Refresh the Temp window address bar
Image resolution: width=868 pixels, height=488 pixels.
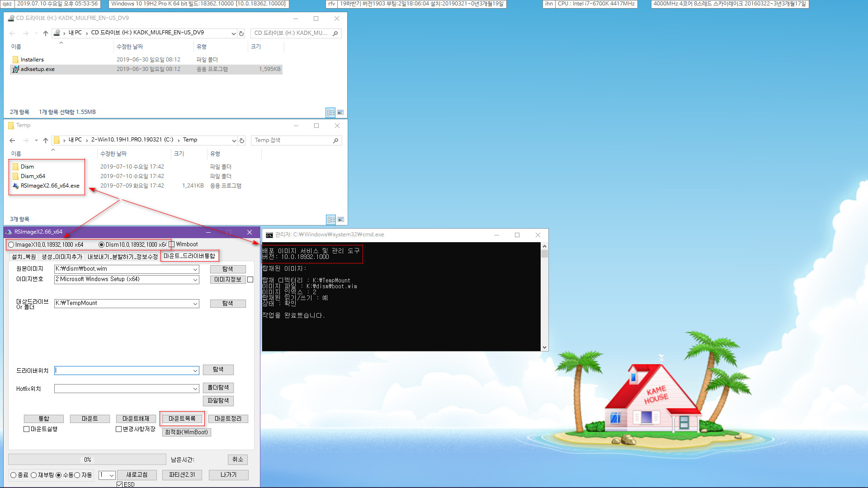(x=242, y=141)
